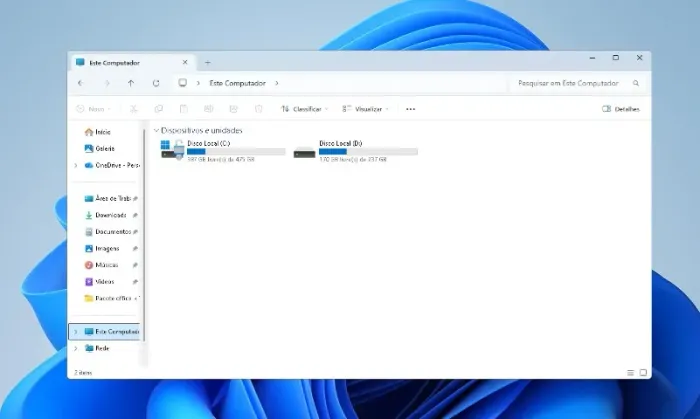
Task: Click the Pesquisar em Este Computador field
Action: click(577, 83)
